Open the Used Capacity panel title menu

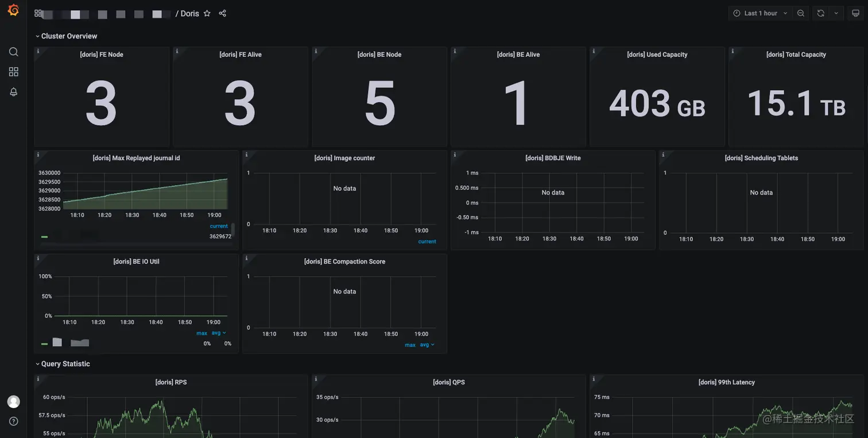657,55
